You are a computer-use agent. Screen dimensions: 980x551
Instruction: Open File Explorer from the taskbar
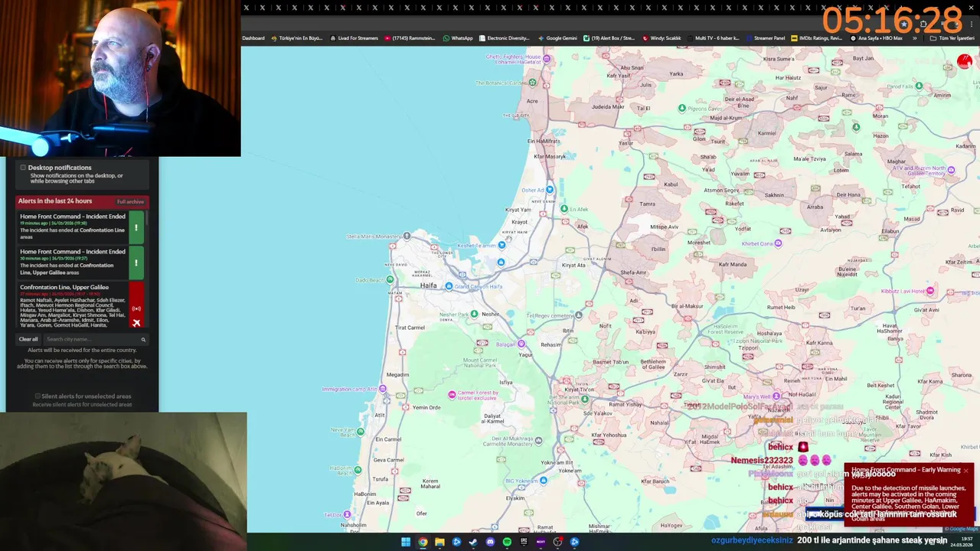tap(439, 542)
